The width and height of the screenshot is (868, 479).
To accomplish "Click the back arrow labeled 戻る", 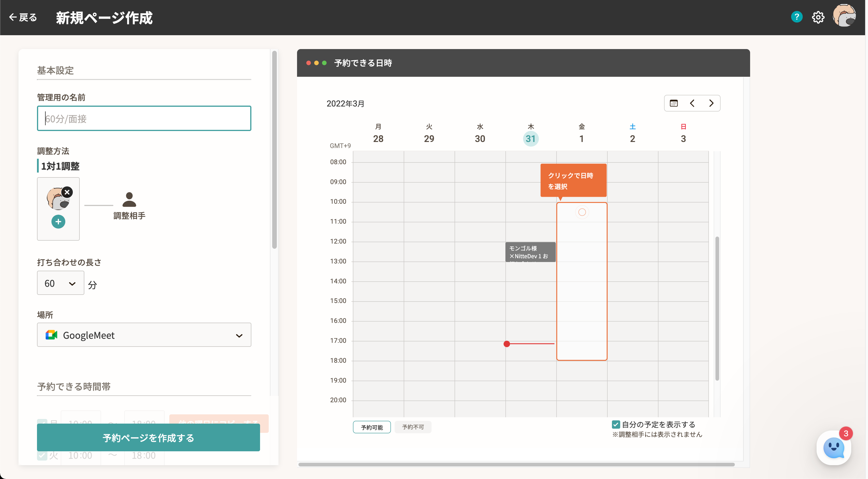I will pos(23,17).
